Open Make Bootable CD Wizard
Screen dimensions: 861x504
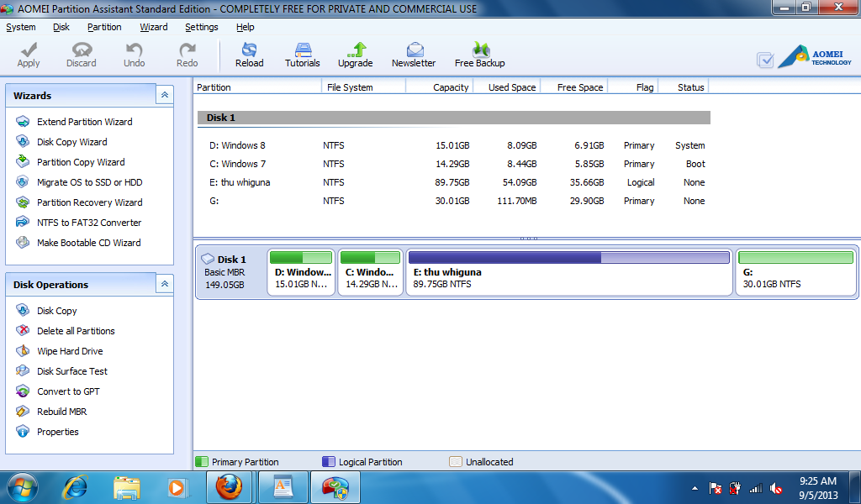pos(88,243)
